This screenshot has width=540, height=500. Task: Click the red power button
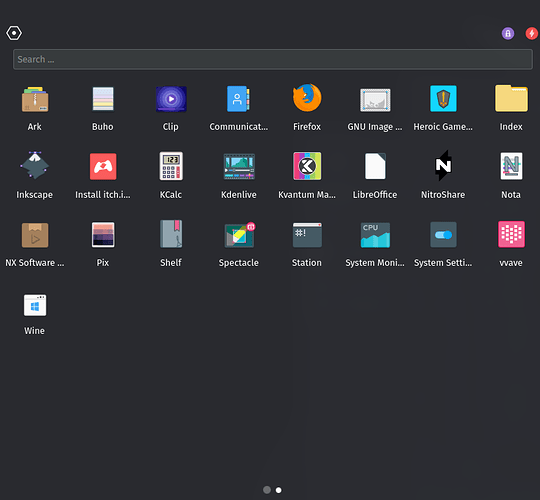click(x=532, y=33)
